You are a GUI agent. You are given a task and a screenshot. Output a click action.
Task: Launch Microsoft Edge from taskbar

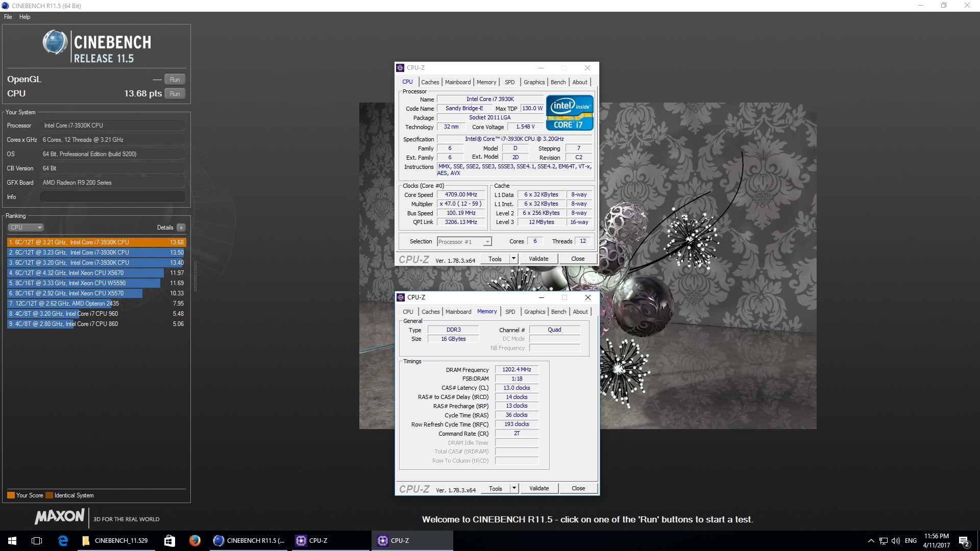coord(63,541)
